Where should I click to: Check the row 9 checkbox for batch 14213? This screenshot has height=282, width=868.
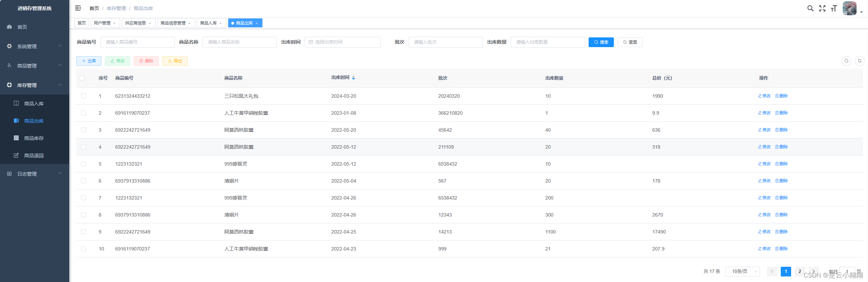click(x=83, y=232)
